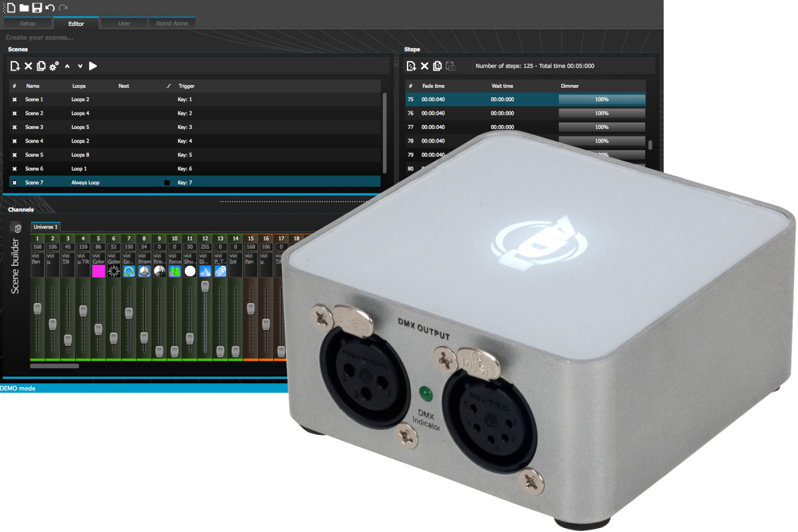Screen dimensions: 798x532
Task: Click the Wait time column header
Action: point(502,86)
